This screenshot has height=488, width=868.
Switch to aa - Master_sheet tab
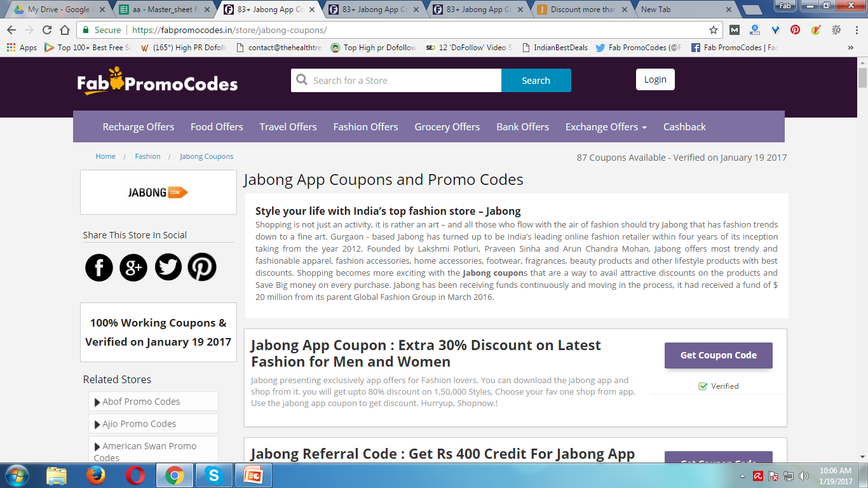coord(164,10)
